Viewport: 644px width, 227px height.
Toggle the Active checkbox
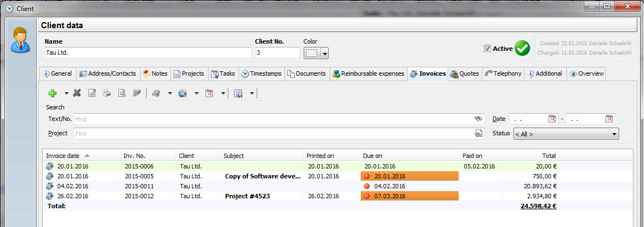tap(487, 49)
